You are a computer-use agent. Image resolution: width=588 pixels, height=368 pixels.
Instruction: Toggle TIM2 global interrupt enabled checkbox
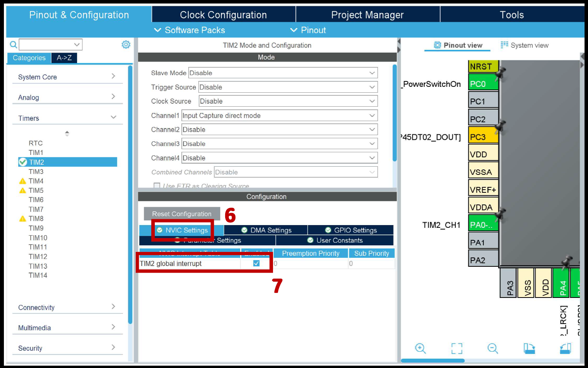point(256,263)
